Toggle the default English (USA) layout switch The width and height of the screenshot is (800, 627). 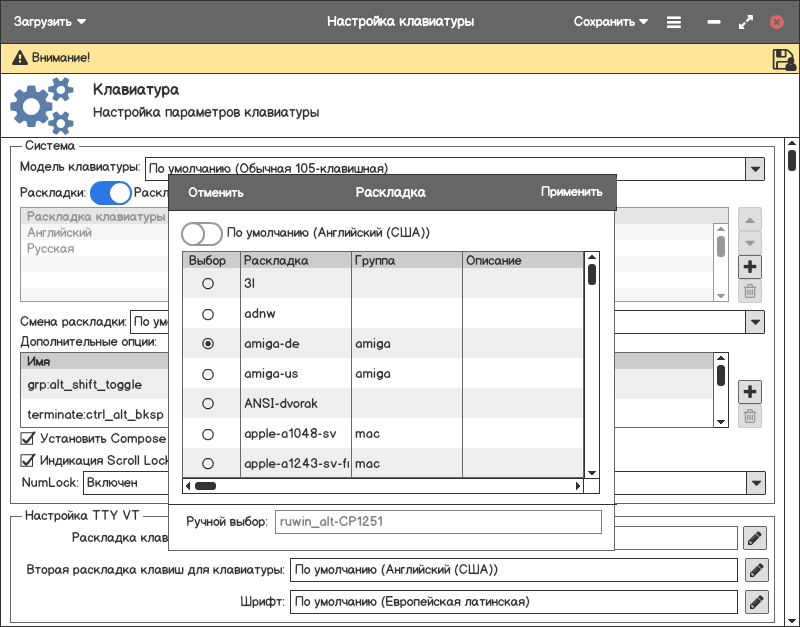click(x=201, y=233)
